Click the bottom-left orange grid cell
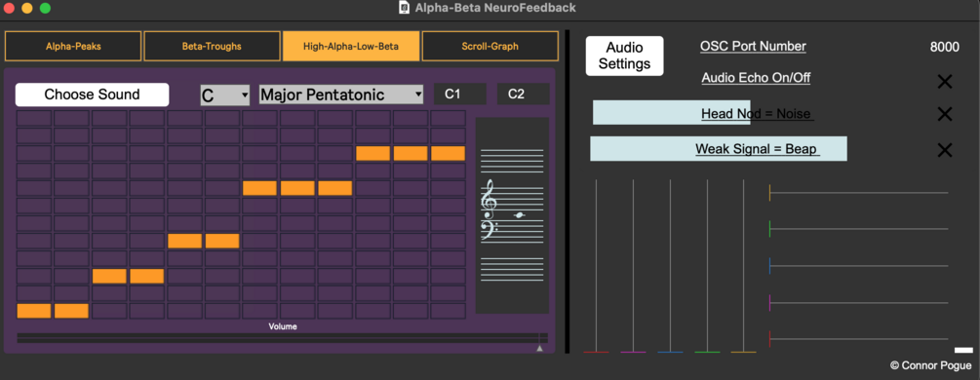Viewport: 980px width, 380px height. (x=34, y=311)
